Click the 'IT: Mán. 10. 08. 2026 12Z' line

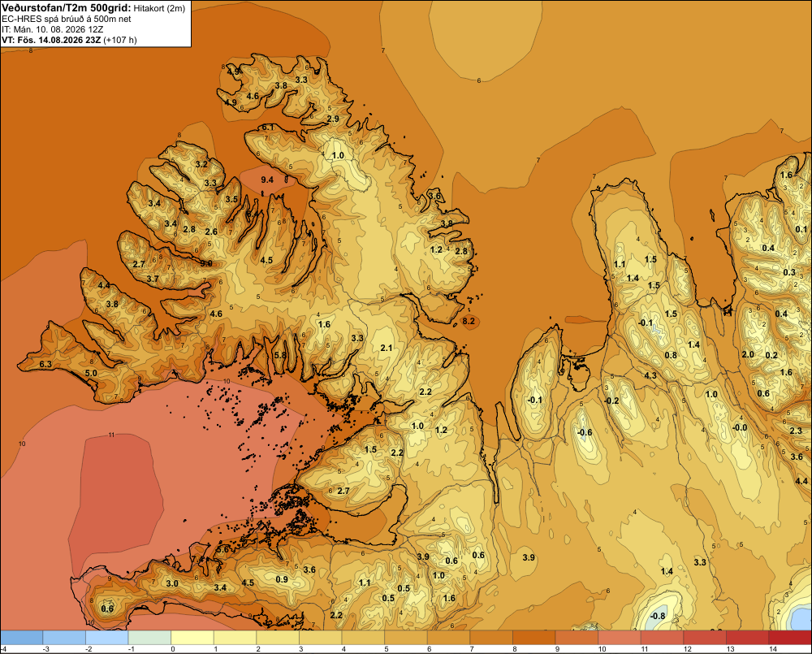pos(53,29)
